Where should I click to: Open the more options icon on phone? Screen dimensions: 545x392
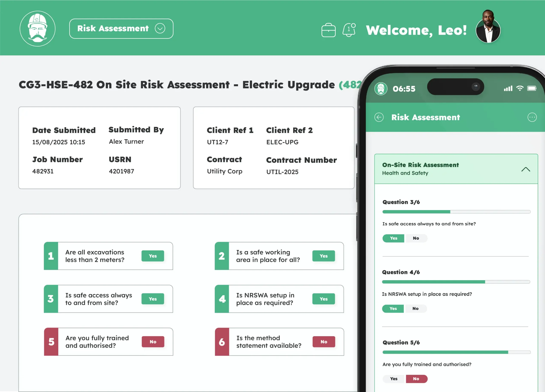click(532, 117)
